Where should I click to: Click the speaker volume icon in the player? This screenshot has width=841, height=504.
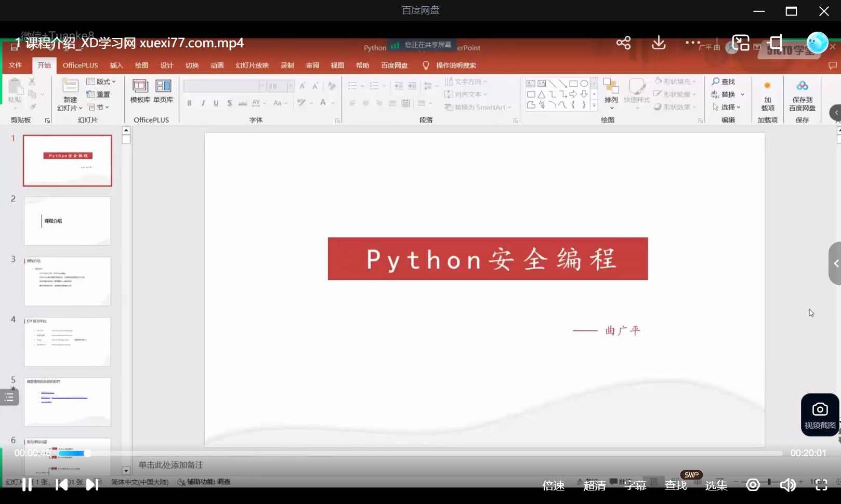pyautogui.click(x=787, y=484)
